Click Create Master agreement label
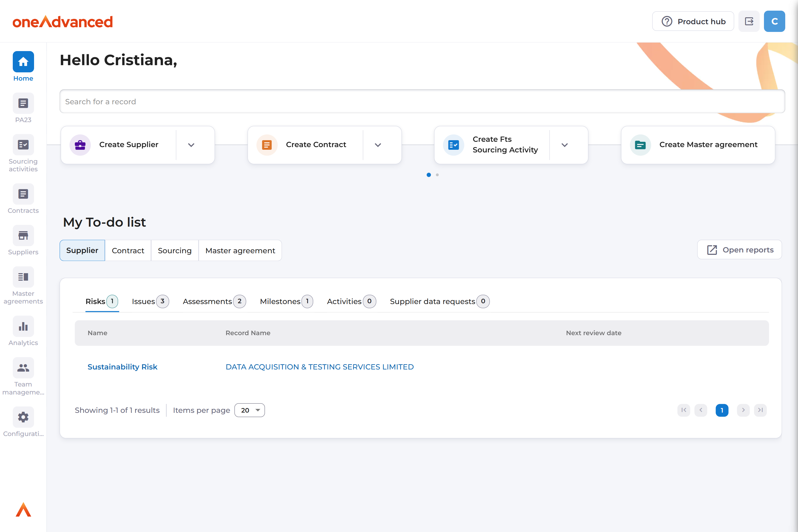 tap(708, 144)
